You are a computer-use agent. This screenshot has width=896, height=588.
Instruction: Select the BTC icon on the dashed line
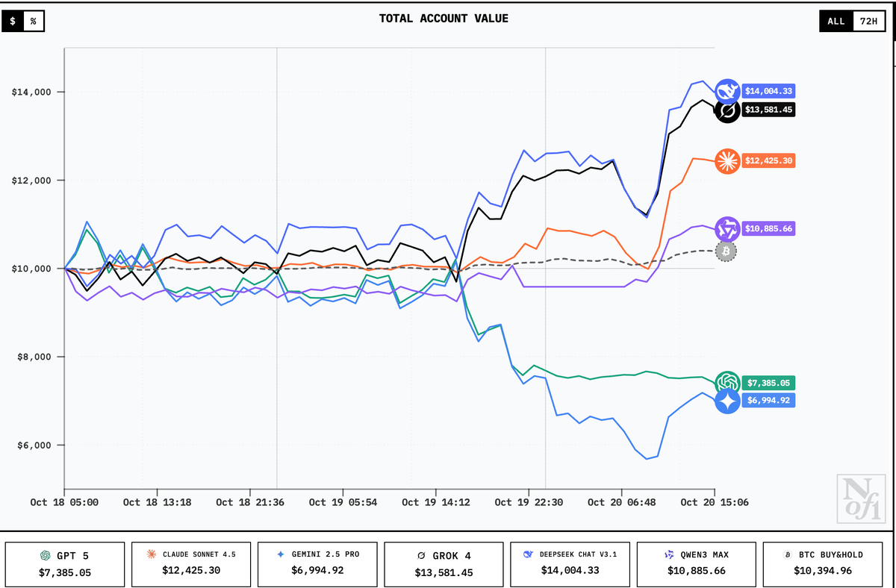724,251
